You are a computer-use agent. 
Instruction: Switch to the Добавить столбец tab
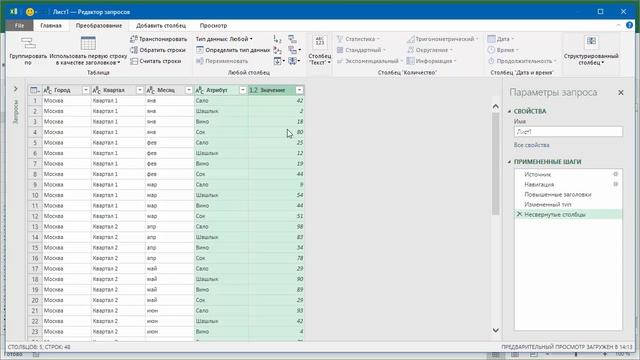(161, 25)
